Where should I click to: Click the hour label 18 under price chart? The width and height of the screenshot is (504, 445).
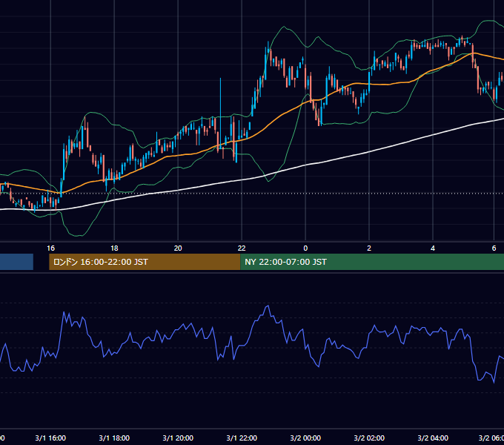tap(114, 248)
